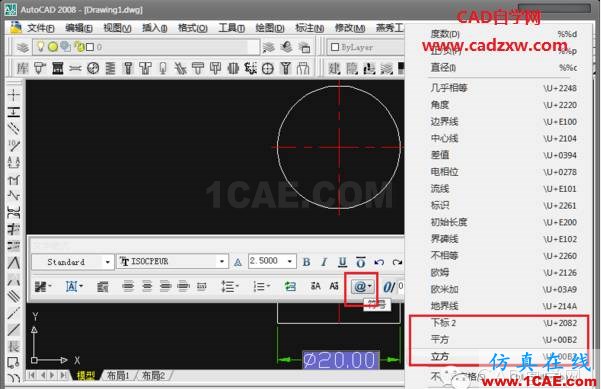Screen dimensions: 601x389
Task: Click the Lowercase (Aa) icon
Action: click(334, 286)
